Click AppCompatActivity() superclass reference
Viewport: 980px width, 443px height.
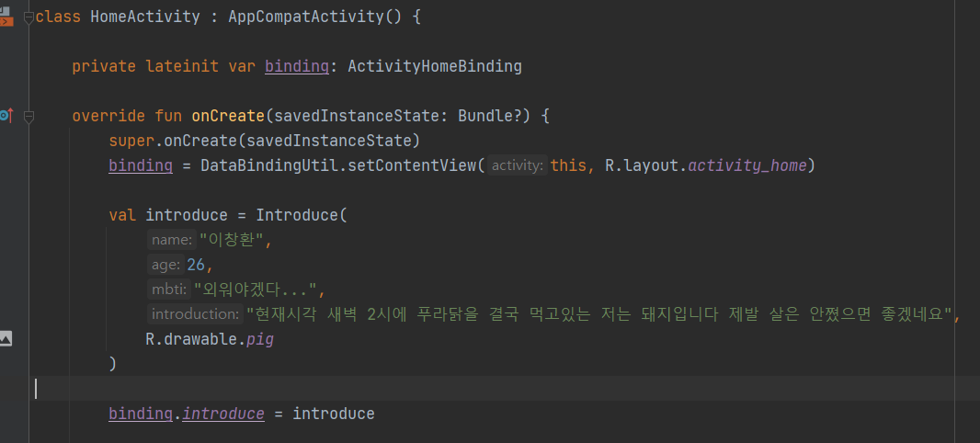(x=314, y=17)
